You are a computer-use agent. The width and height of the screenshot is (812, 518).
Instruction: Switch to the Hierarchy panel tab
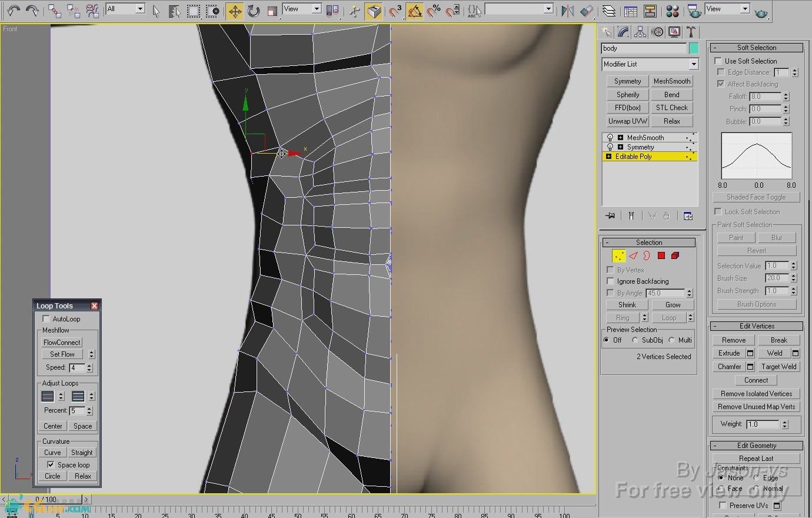pyautogui.click(x=640, y=32)
